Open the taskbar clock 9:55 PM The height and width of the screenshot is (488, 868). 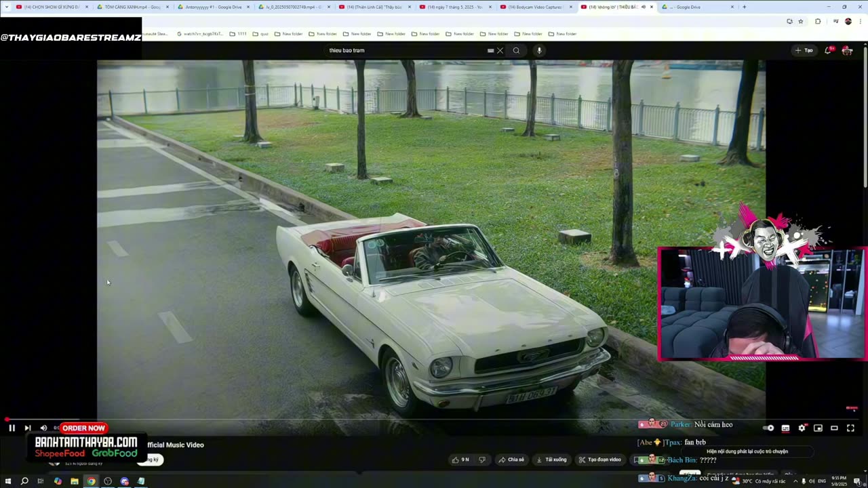point(840,481)
